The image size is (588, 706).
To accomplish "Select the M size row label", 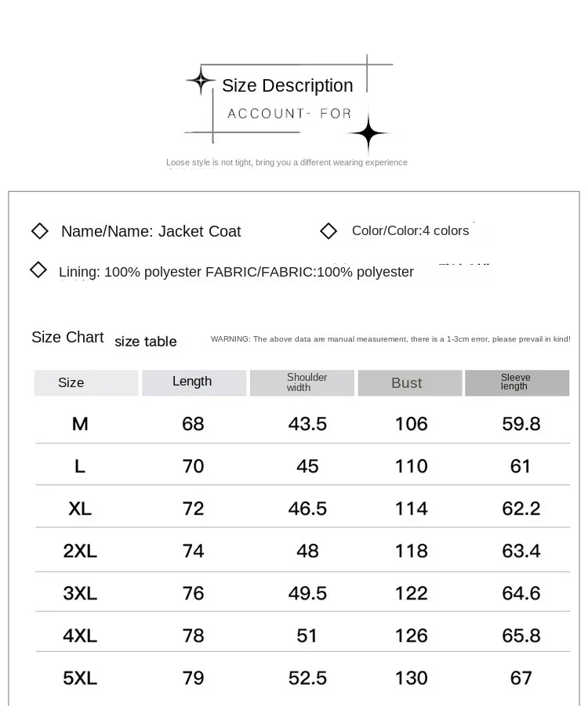I will coord(80,424).
